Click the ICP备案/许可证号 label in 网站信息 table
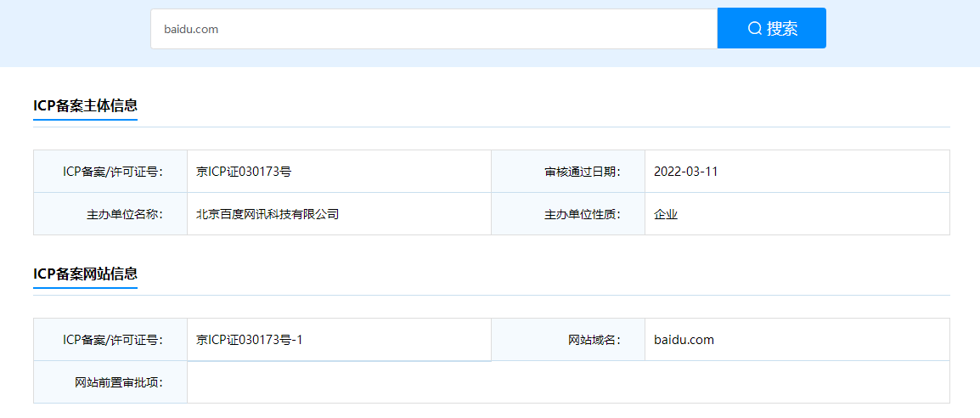 click(x=110, y=340)
